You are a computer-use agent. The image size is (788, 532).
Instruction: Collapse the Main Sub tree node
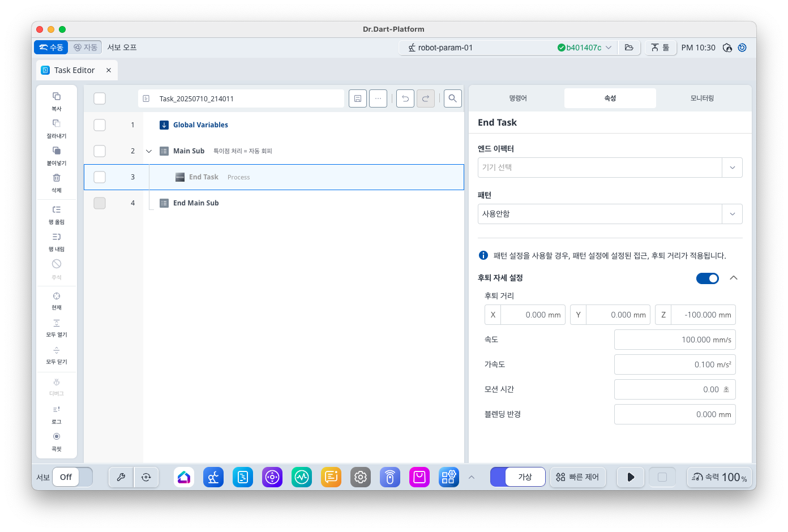click(149, 151)
